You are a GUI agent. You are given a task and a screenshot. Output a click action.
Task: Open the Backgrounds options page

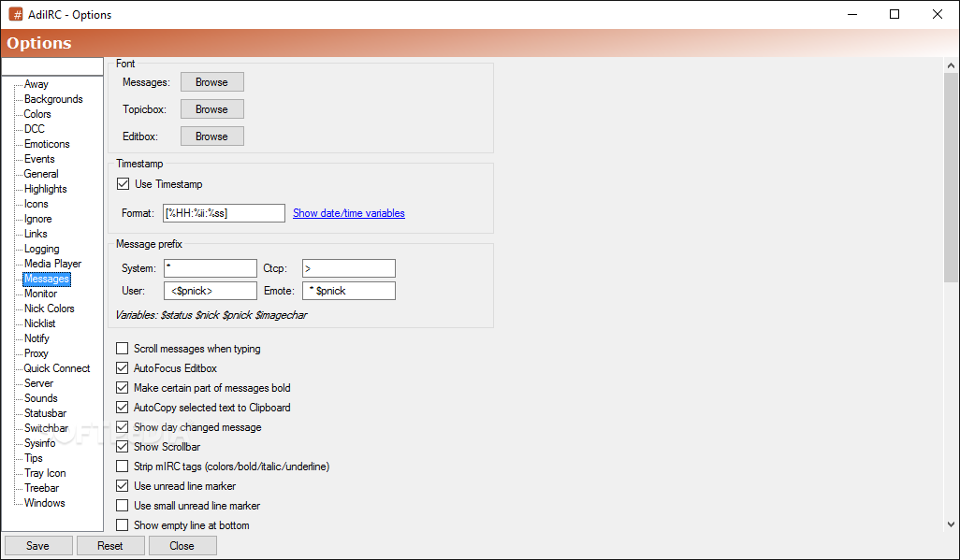(53, 99)
